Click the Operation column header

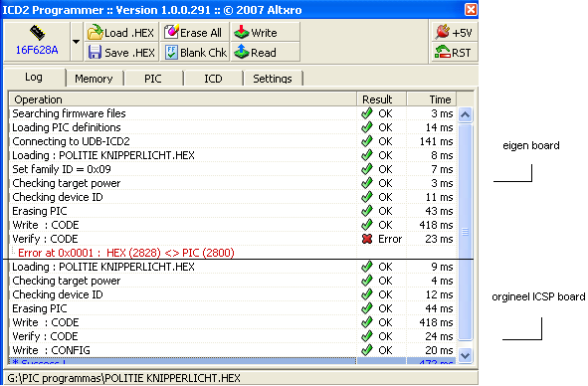point(182,99)
